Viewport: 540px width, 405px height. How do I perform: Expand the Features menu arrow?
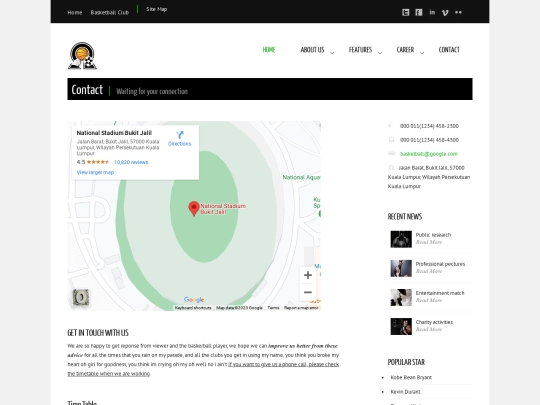380,53
